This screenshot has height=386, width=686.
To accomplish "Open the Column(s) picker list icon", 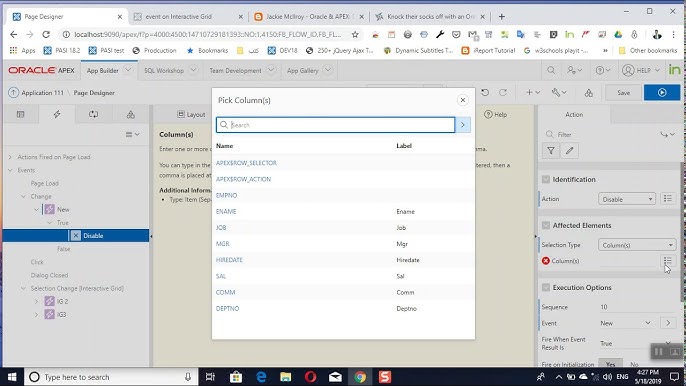I will [x=667, y=261].
